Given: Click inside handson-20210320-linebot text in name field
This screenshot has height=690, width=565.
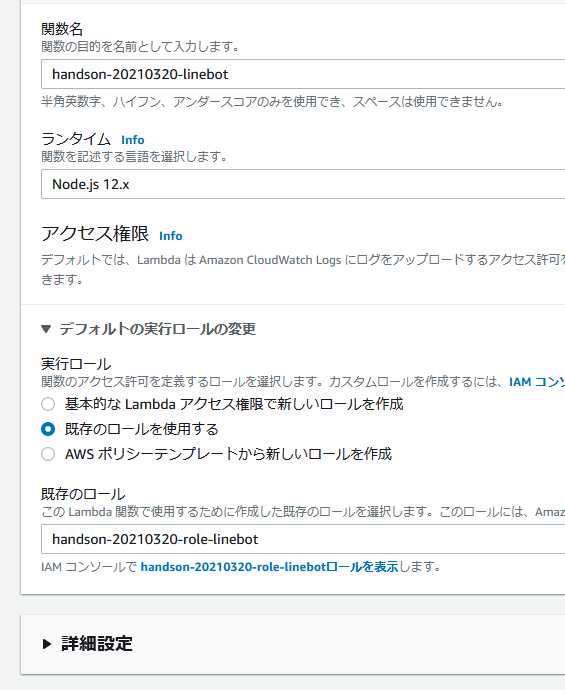Looking at the screenshot, I should click(x=140, y=74).
